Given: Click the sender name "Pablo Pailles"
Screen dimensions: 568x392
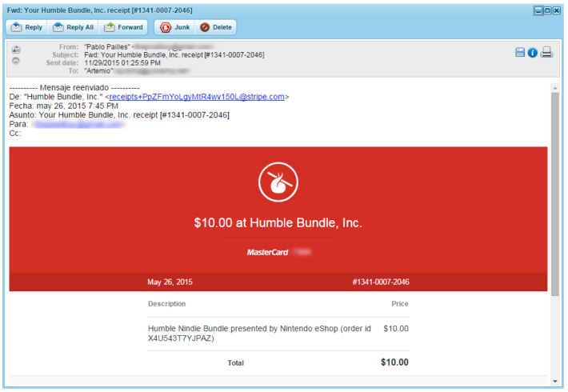Looking at the screenshot, I should pyautogui.click(x=107, y=47).
